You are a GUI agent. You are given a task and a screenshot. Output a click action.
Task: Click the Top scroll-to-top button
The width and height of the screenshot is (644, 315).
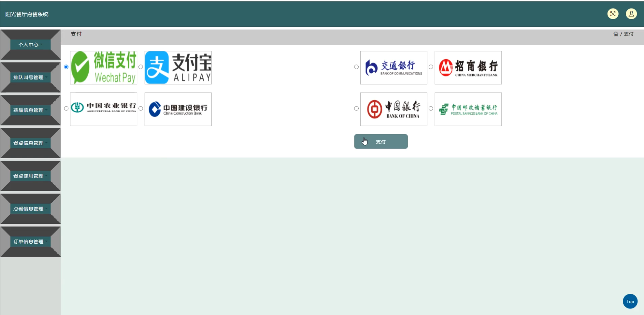point(630,301)
